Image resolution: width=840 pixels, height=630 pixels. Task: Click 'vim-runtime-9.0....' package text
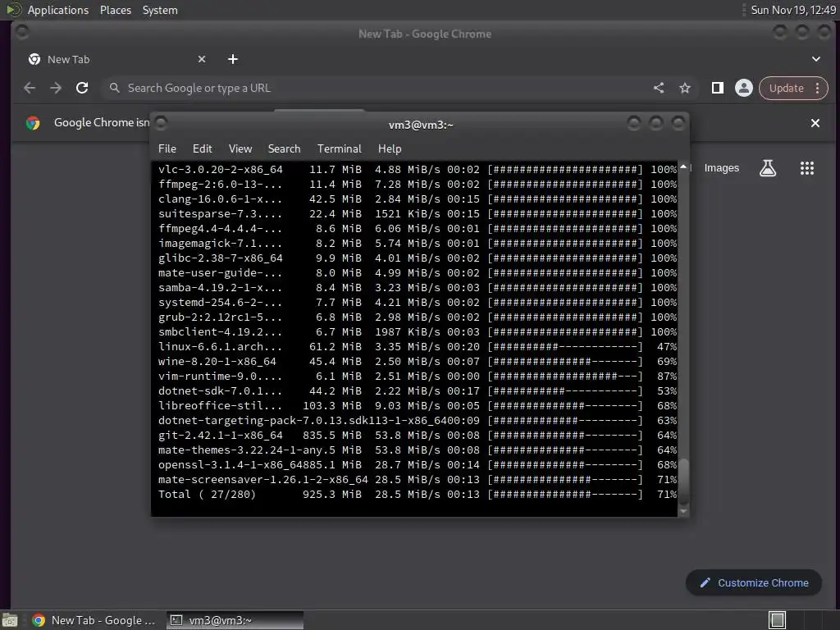[220, 376]
